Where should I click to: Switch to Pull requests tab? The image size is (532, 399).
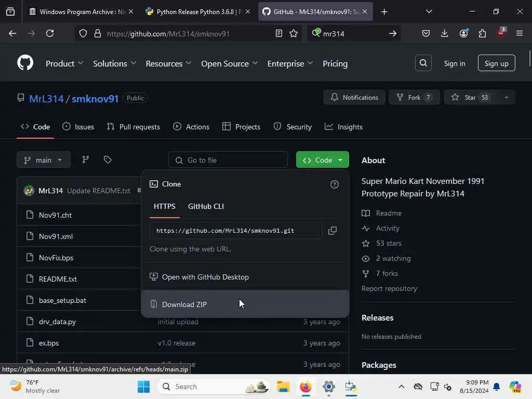(x=134, y=127)
